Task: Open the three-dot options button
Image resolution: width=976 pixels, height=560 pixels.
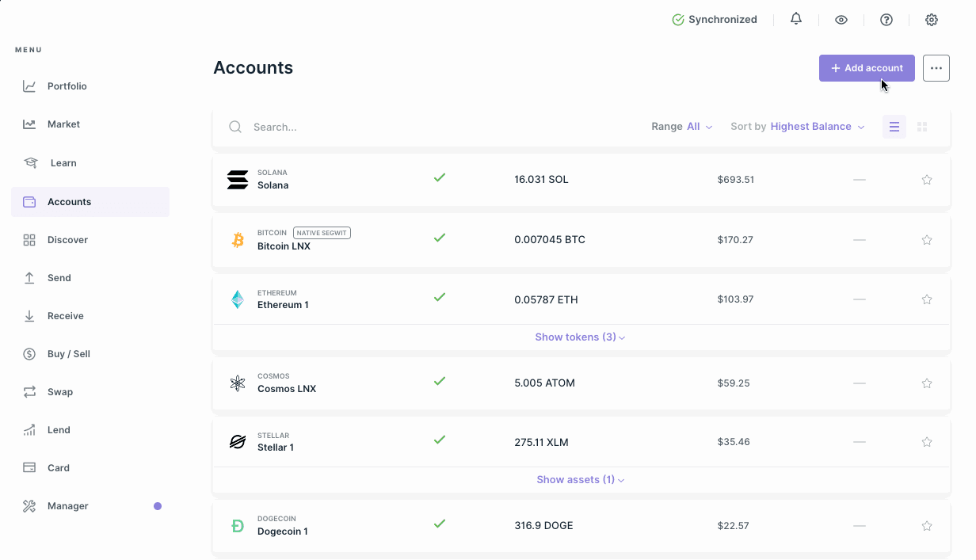Action: (936, 68)
